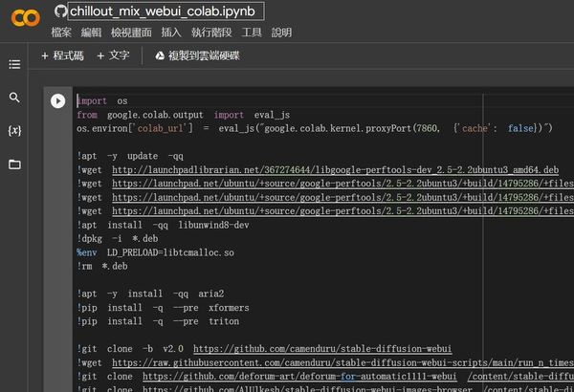The height and width of the screenshot is (392, 574).
Task: Open the 執行階段 menu
Action: (x=211, y=33)
